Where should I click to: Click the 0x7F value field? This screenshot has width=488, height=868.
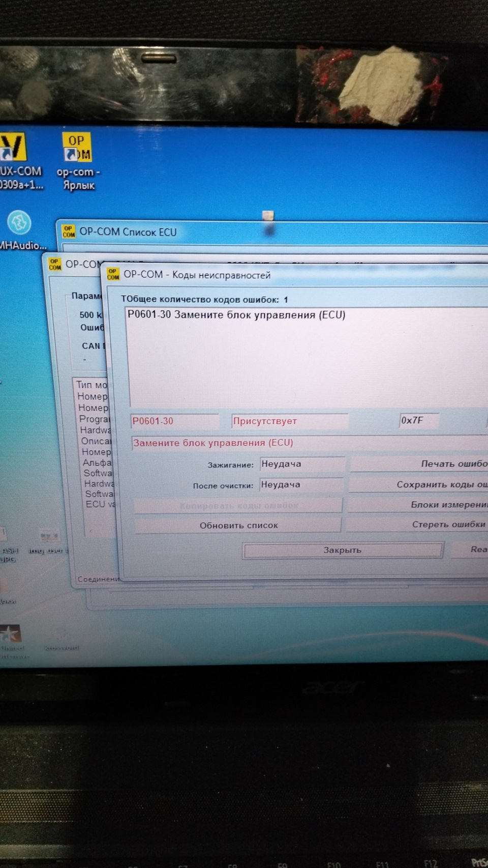tap(419, 420)
